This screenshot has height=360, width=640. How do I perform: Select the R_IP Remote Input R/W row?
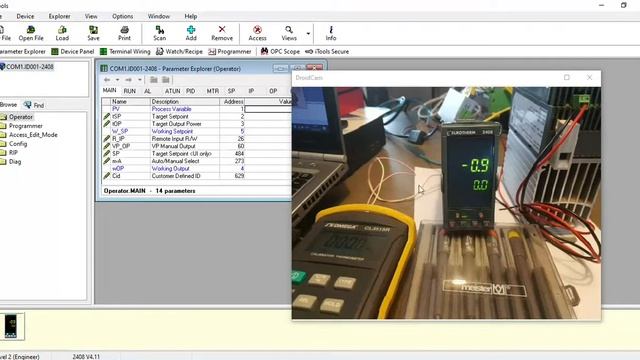tap(197, 139)
